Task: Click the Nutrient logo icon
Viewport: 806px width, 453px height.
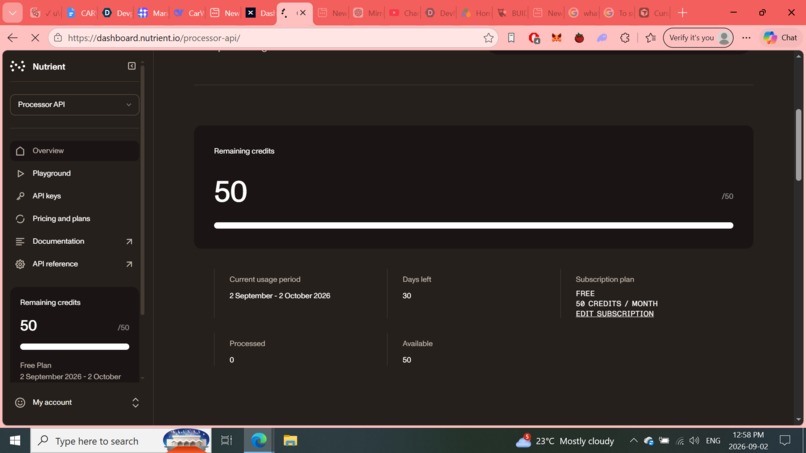Action: tap(17, 66)
